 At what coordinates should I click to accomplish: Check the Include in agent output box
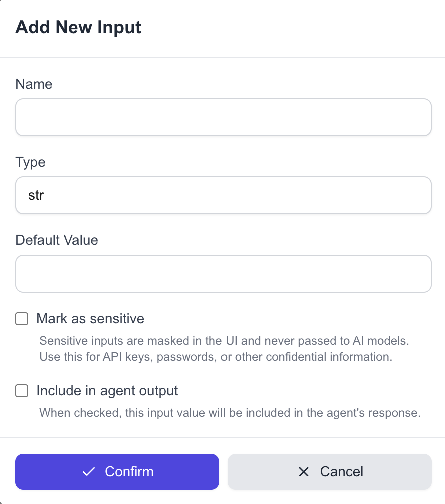coord(22,391)
